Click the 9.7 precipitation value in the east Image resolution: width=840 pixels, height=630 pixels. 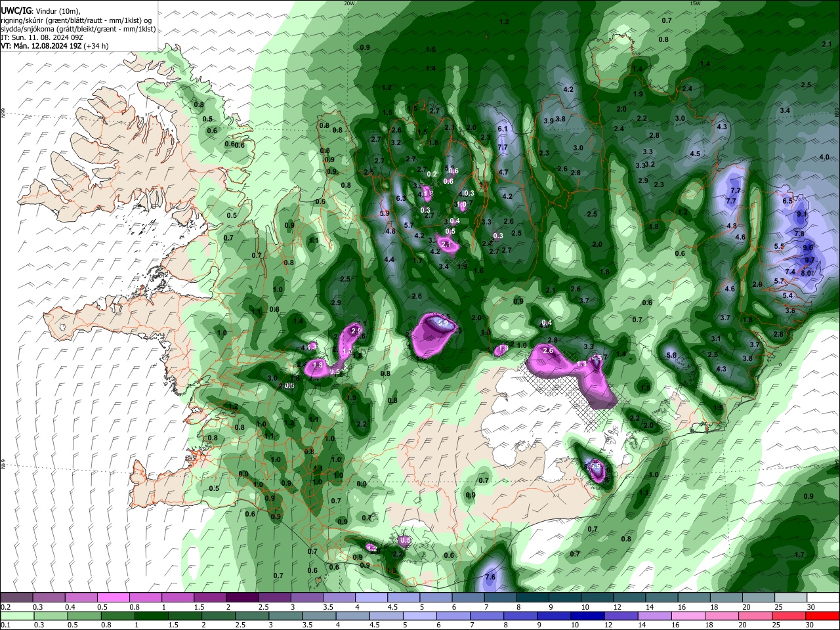[810, 261]
